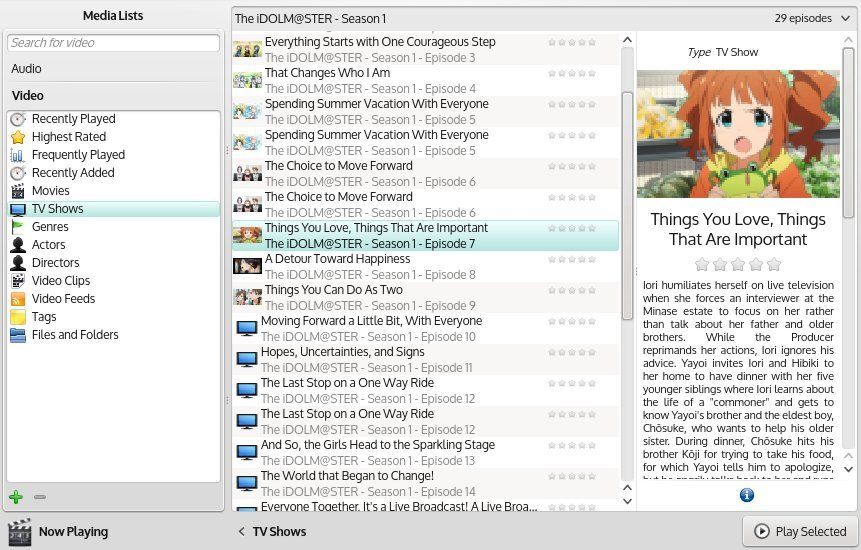This screenshot has height=550, width=861.
Task: Click monitor icon for Episode 13
Action: [x=247, y=452]
